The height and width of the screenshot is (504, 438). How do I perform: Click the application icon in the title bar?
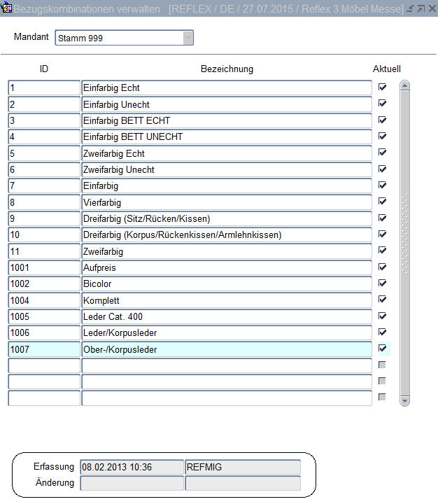click(7, 8)
